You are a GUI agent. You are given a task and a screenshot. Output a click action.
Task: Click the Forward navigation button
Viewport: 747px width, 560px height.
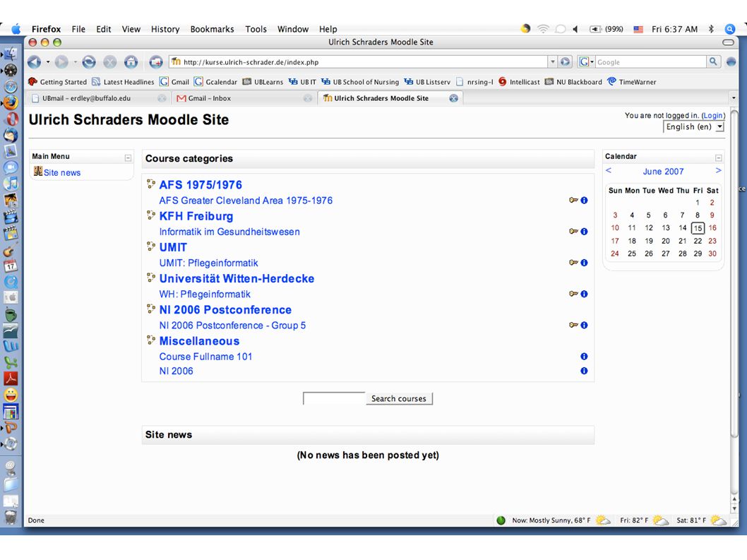[61, 62]
